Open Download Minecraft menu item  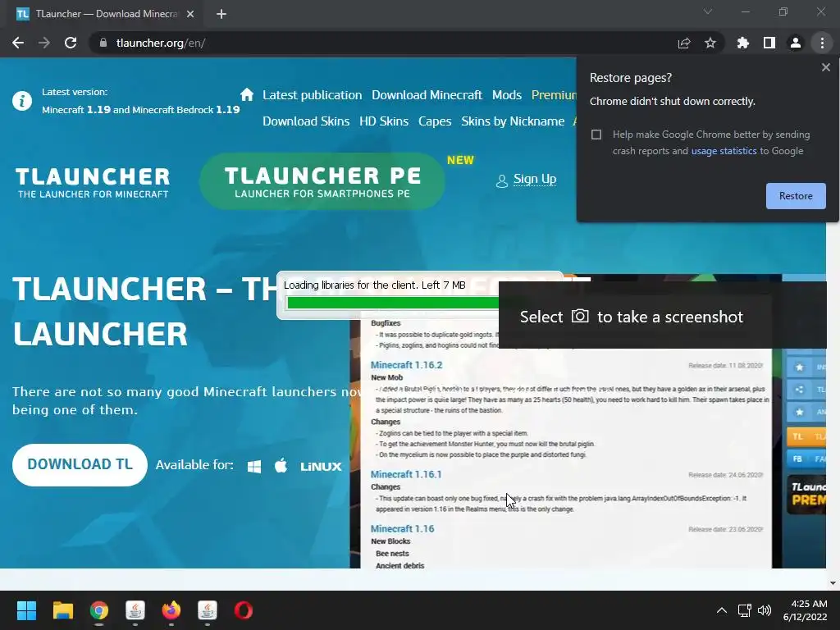tap(427, 95)
